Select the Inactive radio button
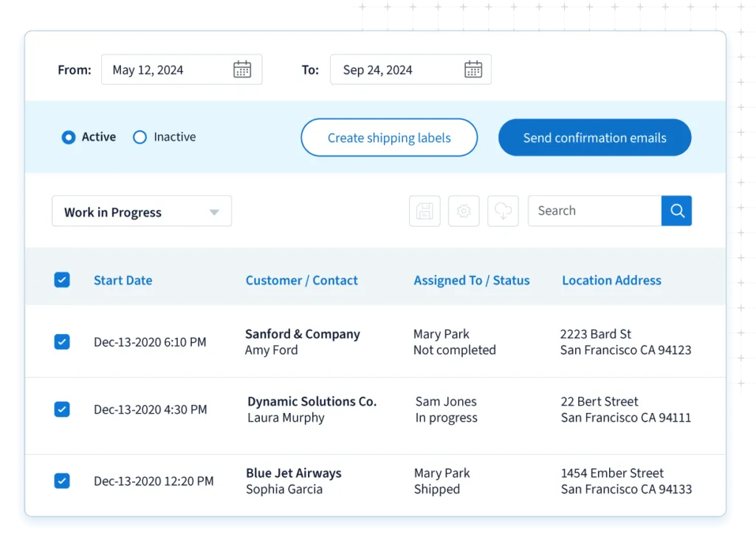Image resolution: width=756 pixels, height=537 pixels. pos(140,137)
